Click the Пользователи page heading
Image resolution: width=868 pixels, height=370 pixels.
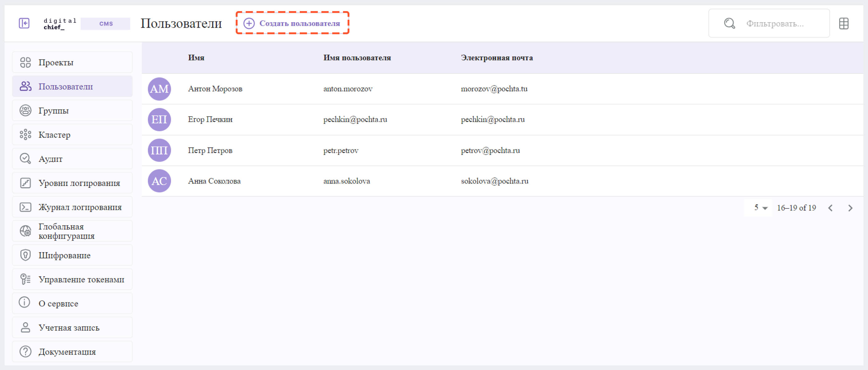pos(181,23)
